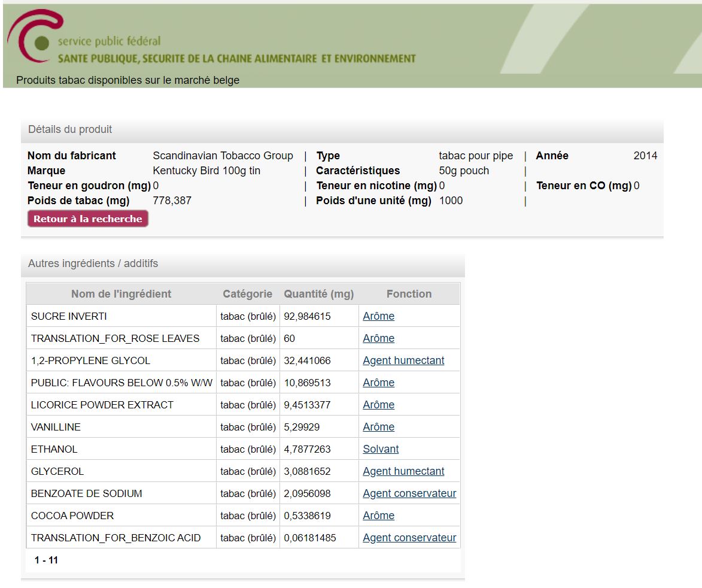Open Arôme link for COCOA POWDER
This screenshot has width=702, height=588.
(x=378, y=516)
